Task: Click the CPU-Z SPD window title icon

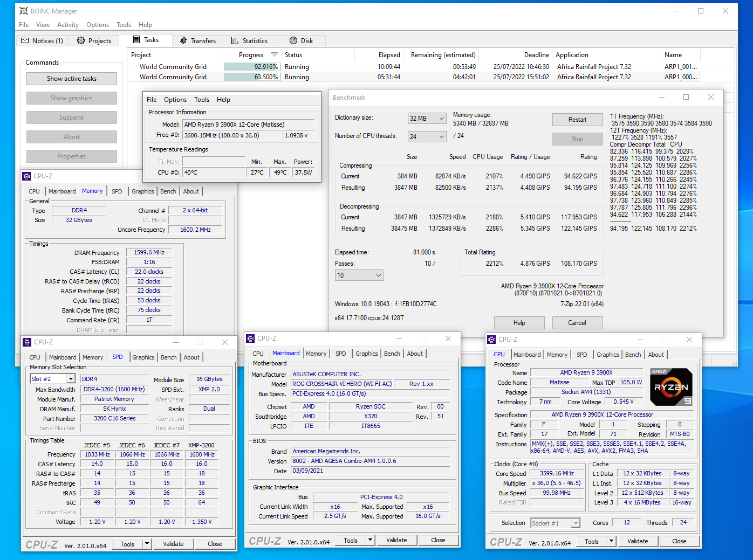Action: (x=27, y=342)
